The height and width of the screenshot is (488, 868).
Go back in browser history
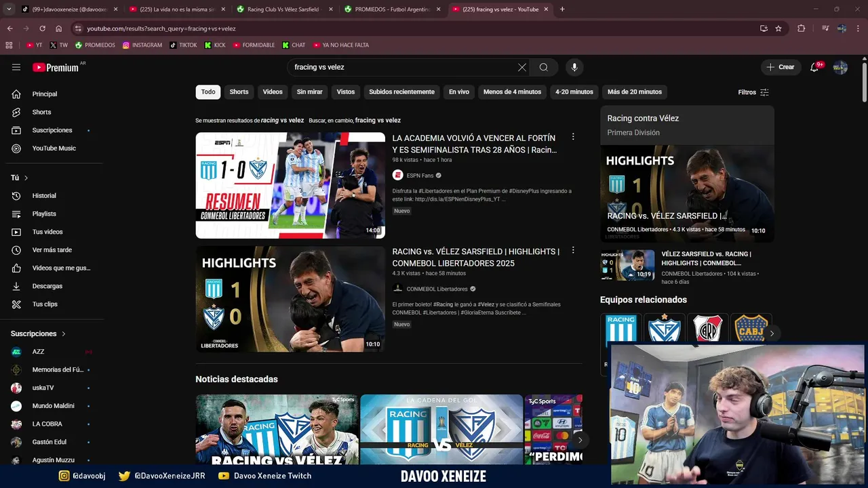coord(10,28)
